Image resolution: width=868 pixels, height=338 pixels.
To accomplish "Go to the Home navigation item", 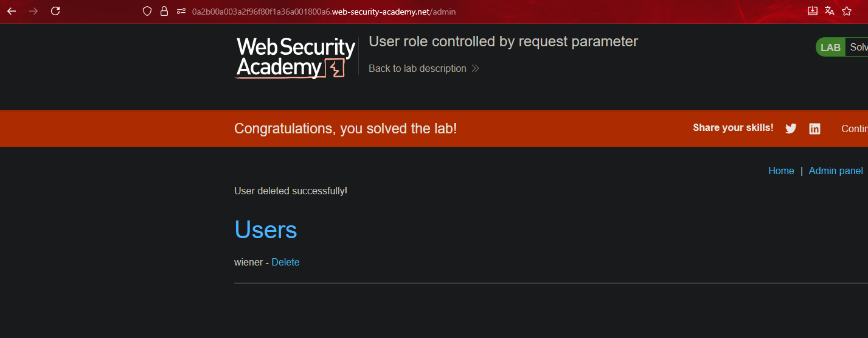I will coord(781,171).
